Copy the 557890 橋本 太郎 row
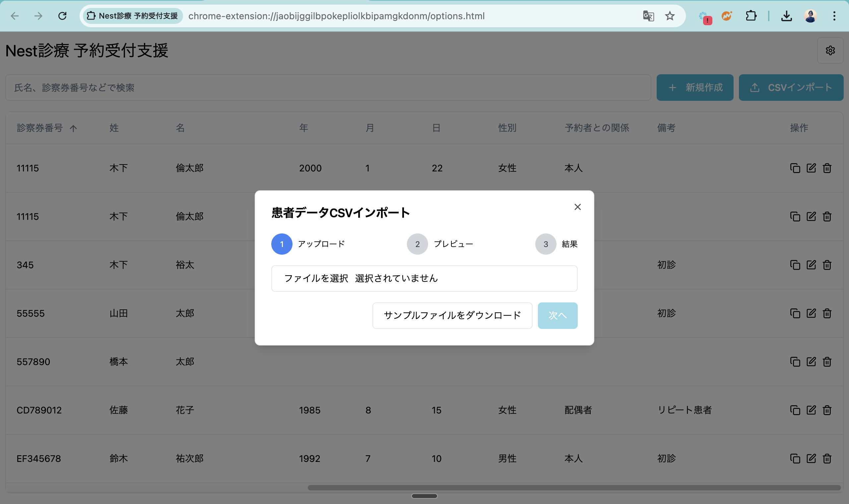Image resolution: width=849 pixels, height=504 pixels. (795, 362)
